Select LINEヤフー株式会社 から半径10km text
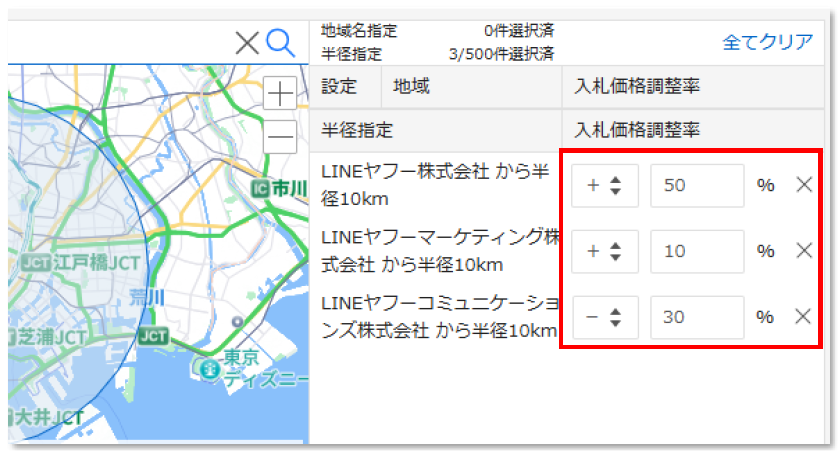The image size is (838, 451). 435,185
